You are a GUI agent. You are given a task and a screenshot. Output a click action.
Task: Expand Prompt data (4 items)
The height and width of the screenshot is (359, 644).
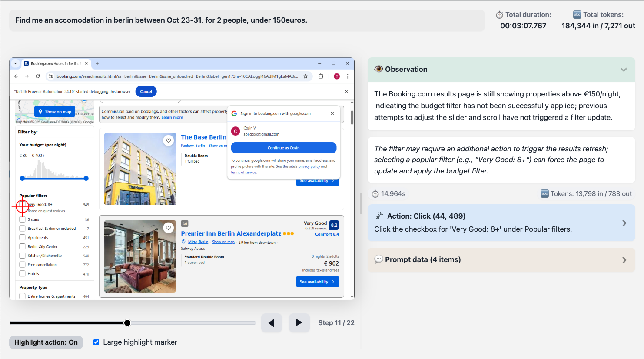point(624,260)
